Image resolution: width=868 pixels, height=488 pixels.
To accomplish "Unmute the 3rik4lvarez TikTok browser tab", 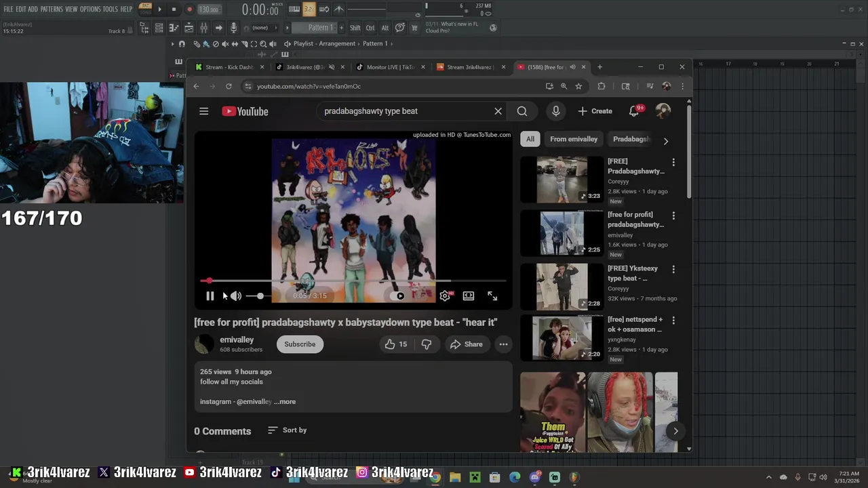I will coord(332,67).
